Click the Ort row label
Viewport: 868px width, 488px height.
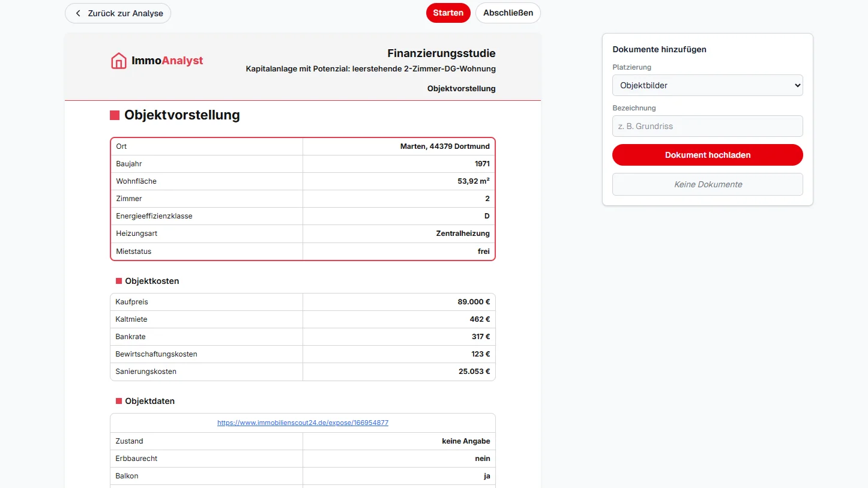click(x=121, y=146)
